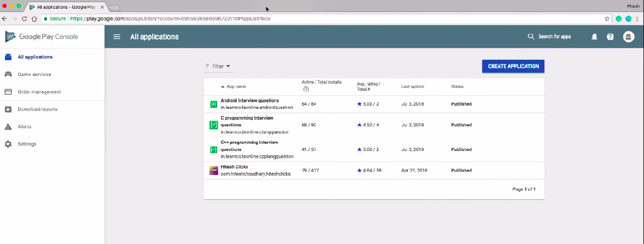The height and width of the screenshot is (244, 644).
Task: Sort the list by App name
Action: tap(236, 86)
